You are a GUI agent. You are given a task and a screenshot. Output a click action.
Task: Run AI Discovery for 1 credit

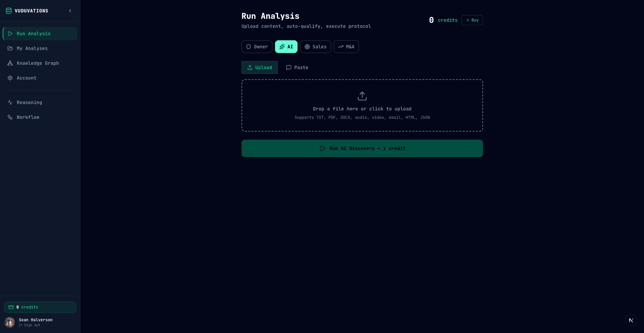[x=362, y=148]
